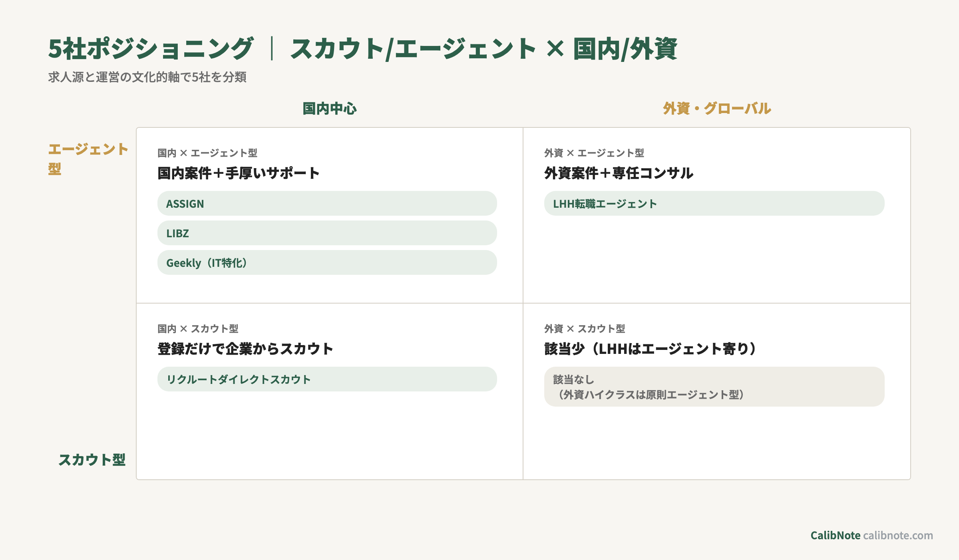The width and height of the screenshot is (959, 560).
Task: Click the Geekly（IT特化） pill
Action: tap(327, 262)
